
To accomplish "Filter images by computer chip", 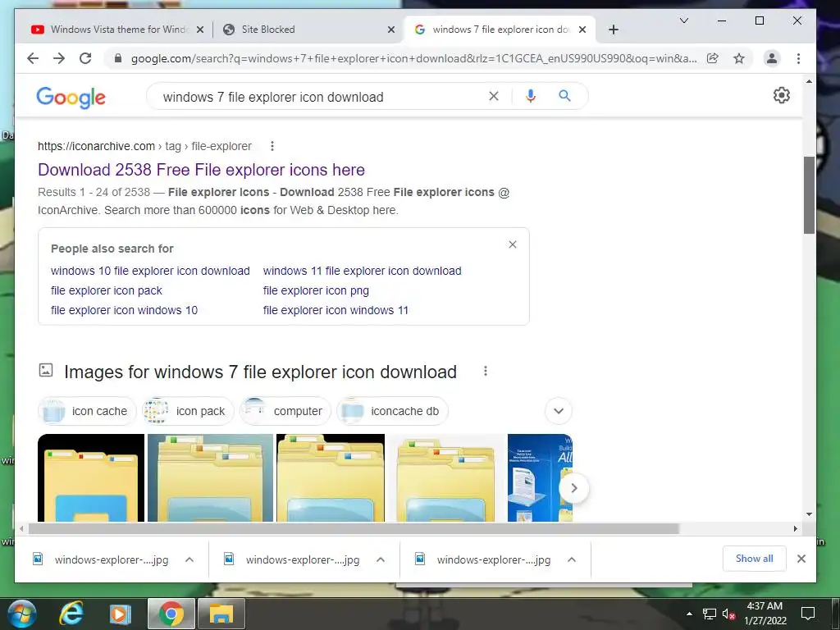I will pos(285,411).
